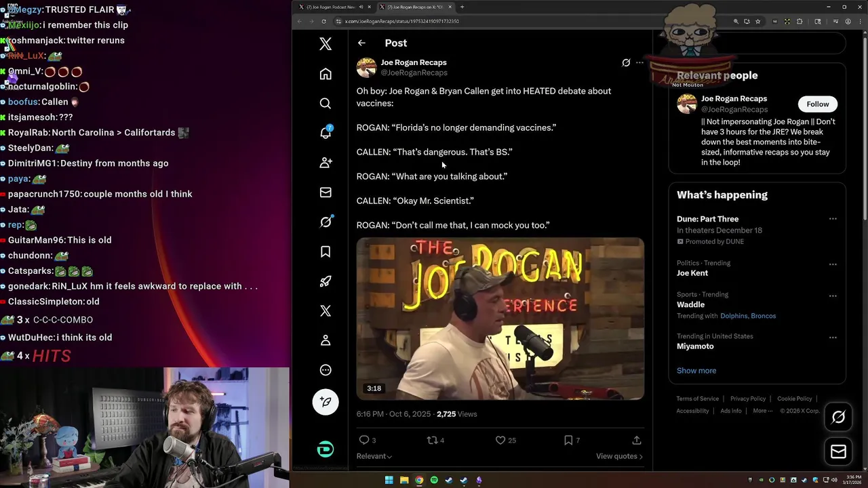This screenshot has height=488, width=868.
Task: Open More circle-dots sidebar icon
Action: 325,370
